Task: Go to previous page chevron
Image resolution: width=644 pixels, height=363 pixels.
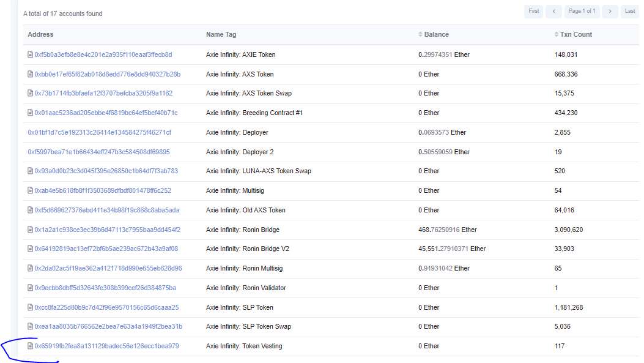Action: [553, 11]
